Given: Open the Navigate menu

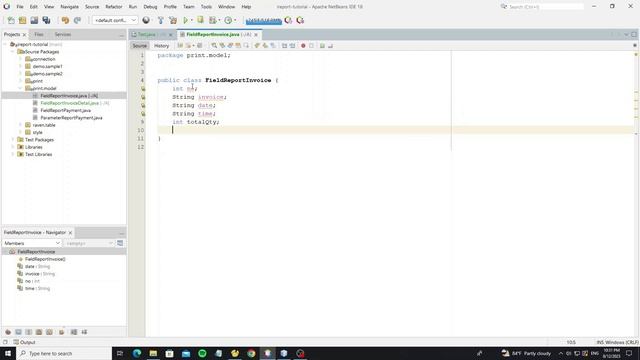Looking at the screenshot, I should pos(69,7).
